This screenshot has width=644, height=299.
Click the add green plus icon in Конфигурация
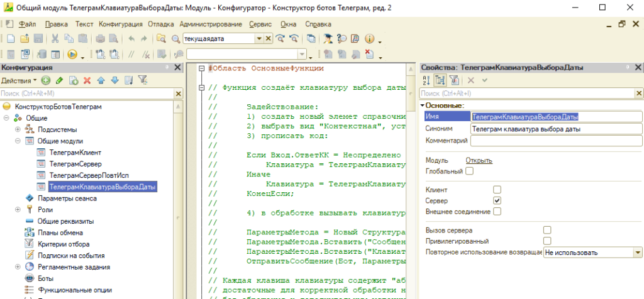(x=45, y=80)
